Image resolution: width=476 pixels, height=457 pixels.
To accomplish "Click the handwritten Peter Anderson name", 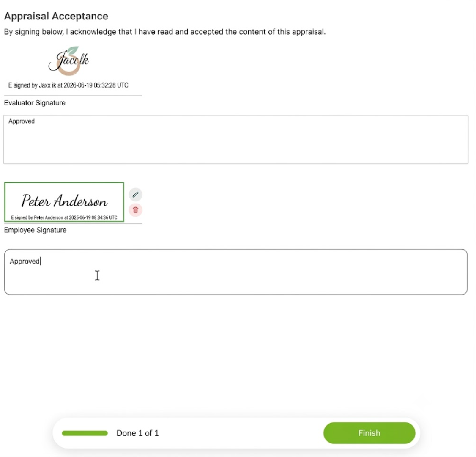I will (64, 201).
